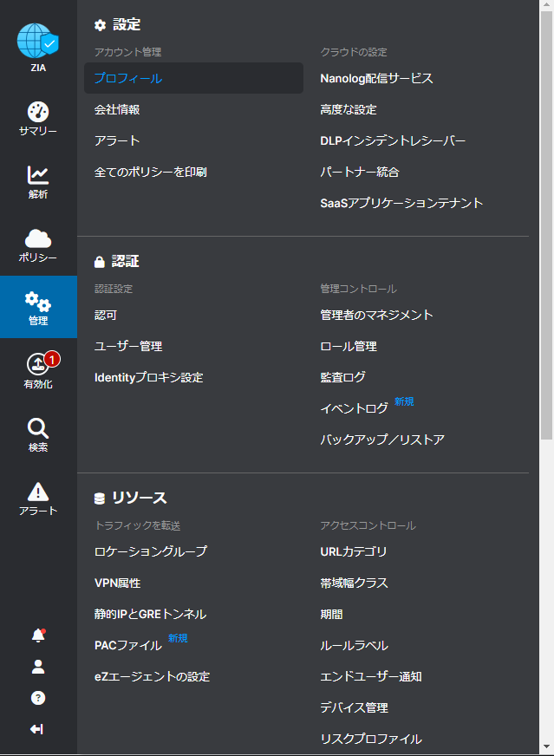The image size is (554, 756).
Task: Click the user account person icon
Action: [38, 667]
